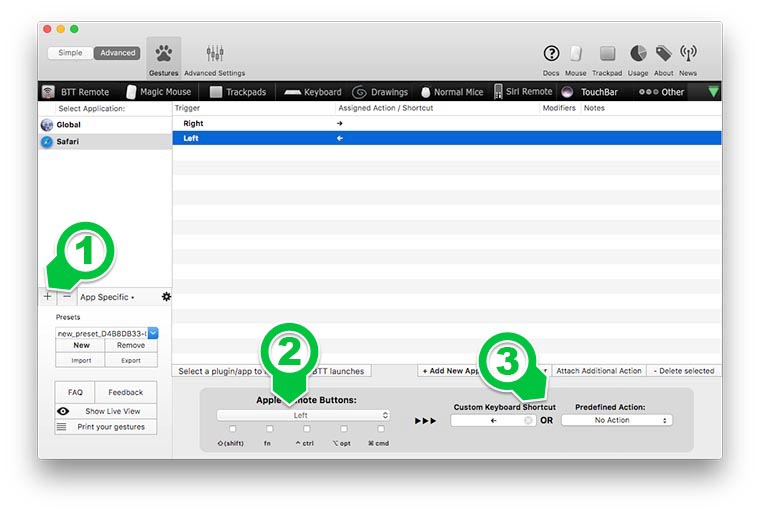Open the Usage pie chart icon

(x=638, y=58)
